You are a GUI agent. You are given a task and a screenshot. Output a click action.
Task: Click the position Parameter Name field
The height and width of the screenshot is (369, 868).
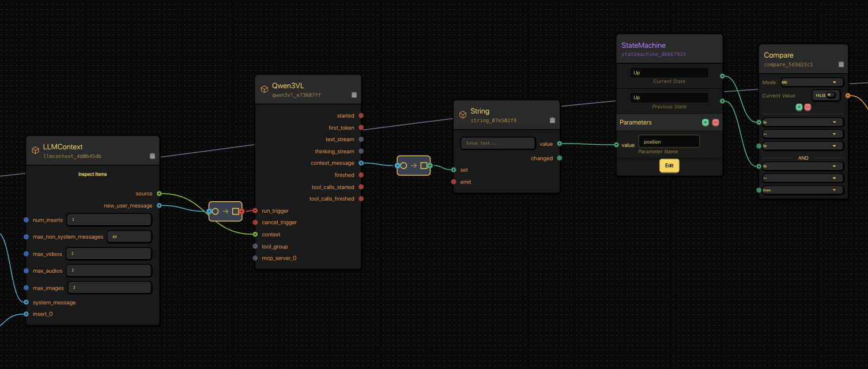(x=669, y=142)
